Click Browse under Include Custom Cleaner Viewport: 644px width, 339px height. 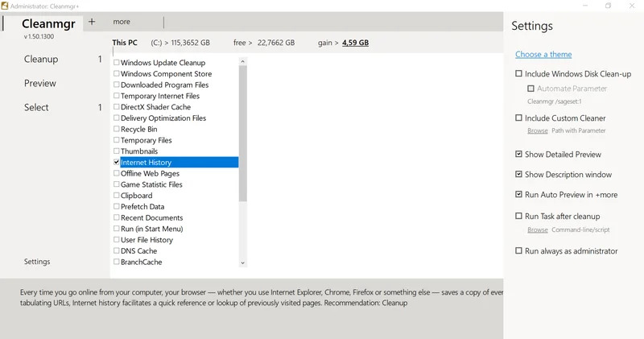pyautogui.click(x=538, y=130)
